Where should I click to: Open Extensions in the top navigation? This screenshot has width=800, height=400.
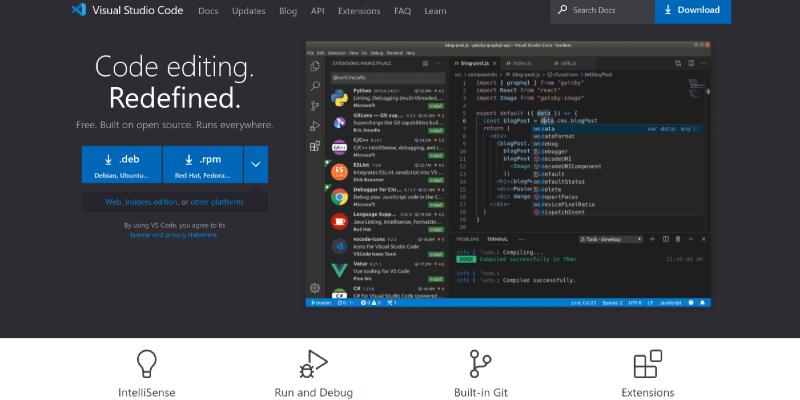359,10
